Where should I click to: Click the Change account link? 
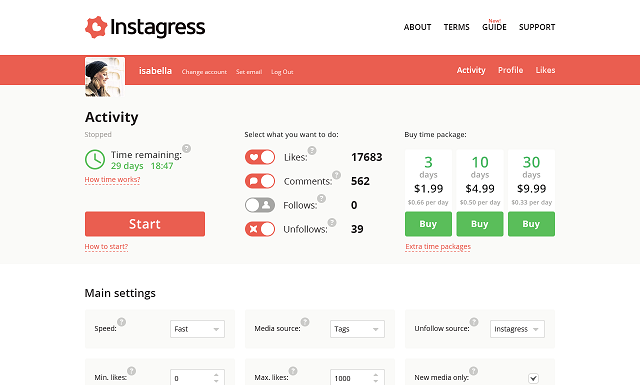204,72
